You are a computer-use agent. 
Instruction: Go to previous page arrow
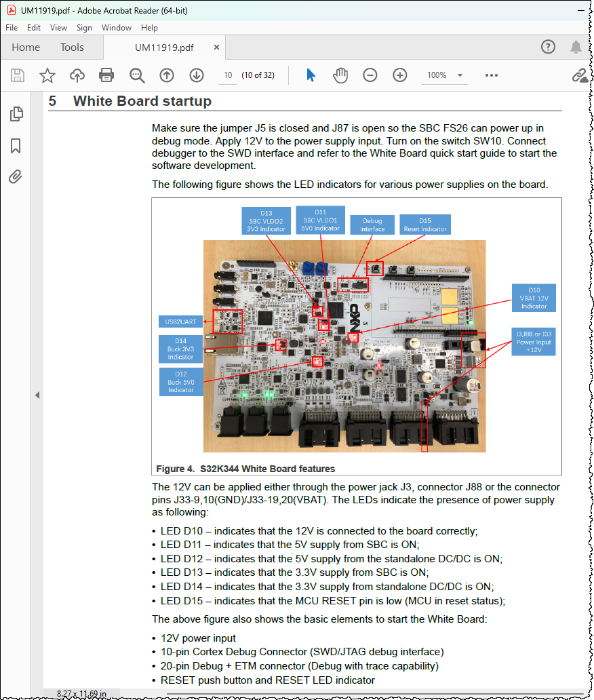pos(167,75)
